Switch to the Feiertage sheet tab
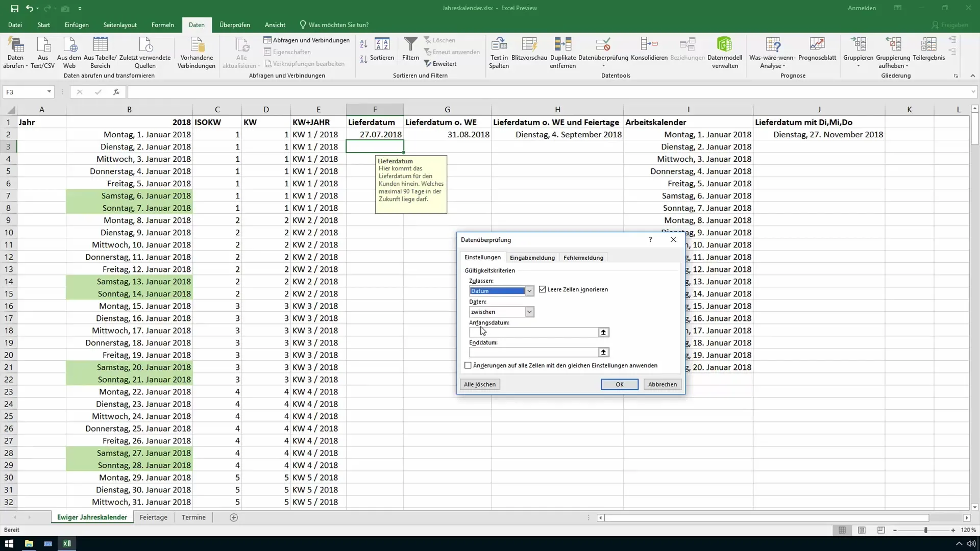The image size is (980, 551). coord(154,517)
